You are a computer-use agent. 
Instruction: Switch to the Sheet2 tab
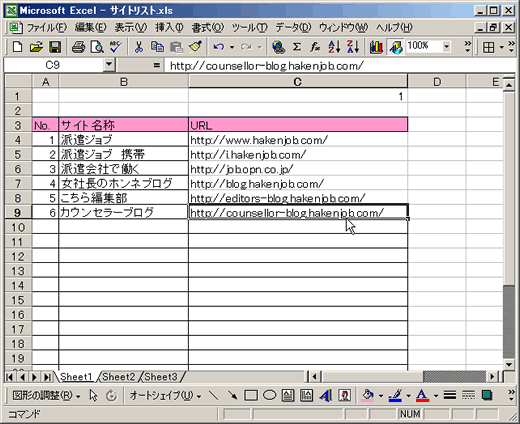point(118,377)
